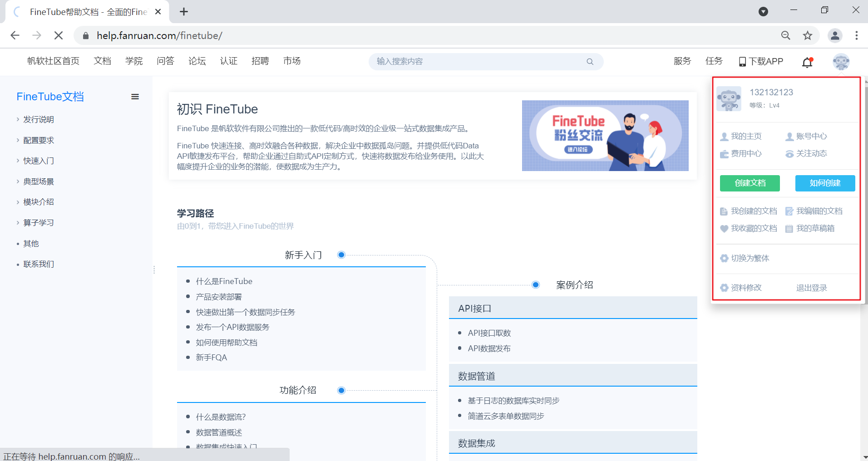
Task: Go back to the previous page
Action: (x=15, y=35)
